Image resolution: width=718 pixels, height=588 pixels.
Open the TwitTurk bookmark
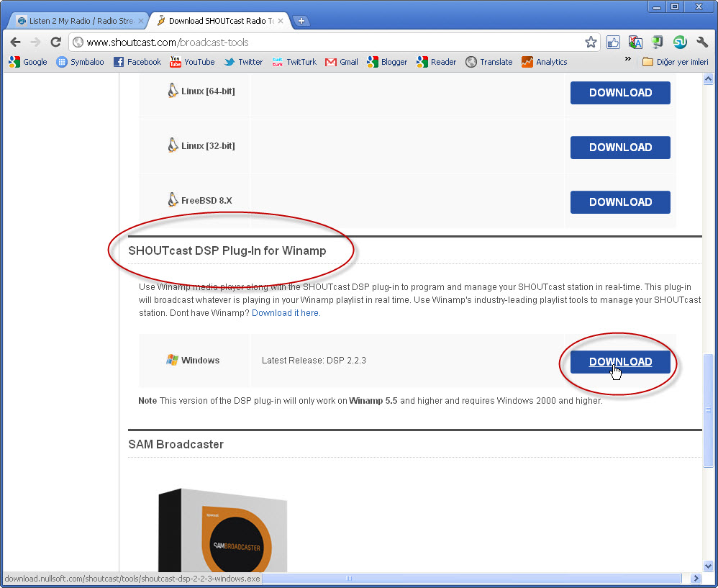(x=294, y=62)
